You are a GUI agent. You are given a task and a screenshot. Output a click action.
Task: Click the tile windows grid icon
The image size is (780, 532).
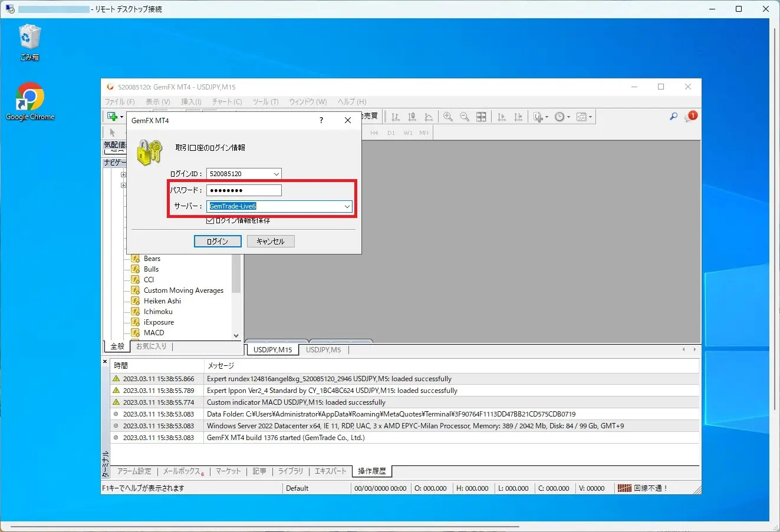click(x=481, y=117)
